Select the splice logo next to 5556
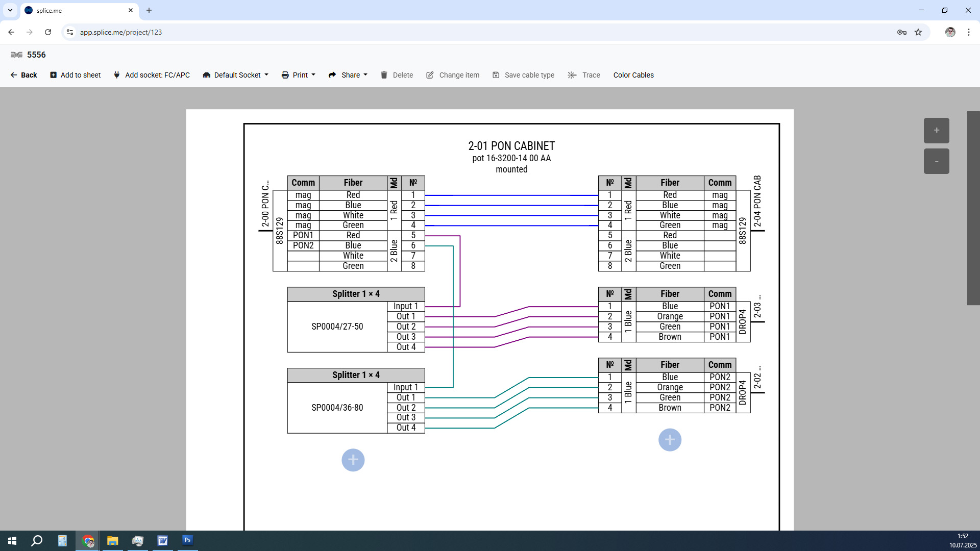 coord(16,55)
